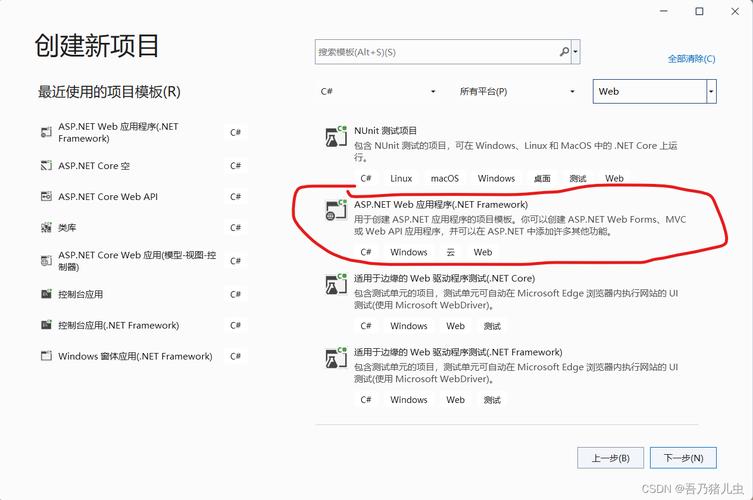Click recent ASP.NET Web 应用程序 template icon
The image size is (753, 500).
coord(46,132)
